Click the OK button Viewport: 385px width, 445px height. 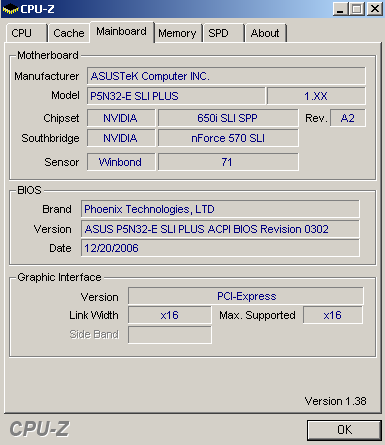pos(344,430)
